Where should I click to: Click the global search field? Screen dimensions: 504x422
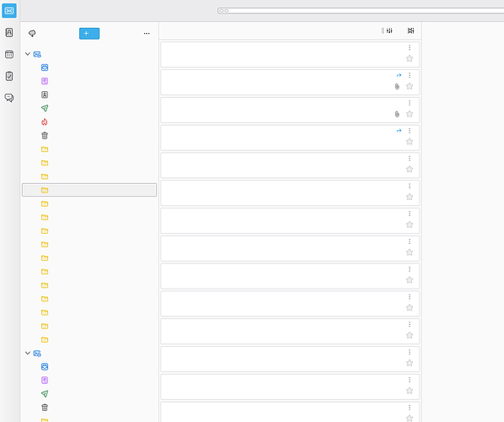point(360,11)
